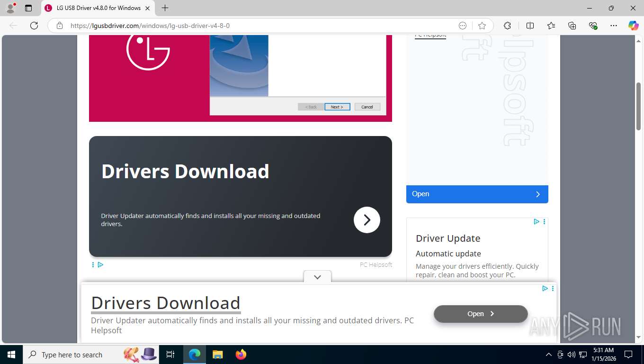
Task: Collapse the bottom ad with chevron
Action: tap(317, 277)
